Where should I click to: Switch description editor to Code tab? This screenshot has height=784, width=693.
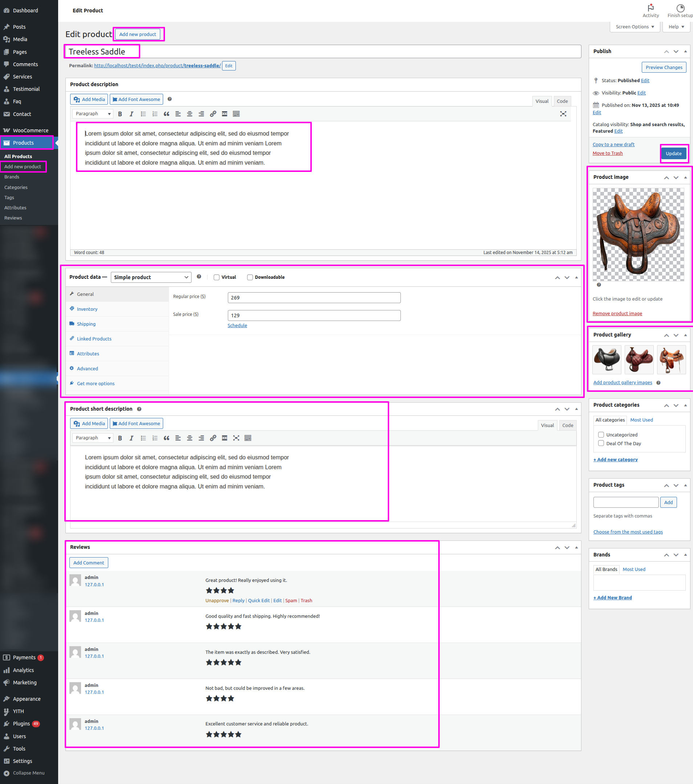coord(562,101)
